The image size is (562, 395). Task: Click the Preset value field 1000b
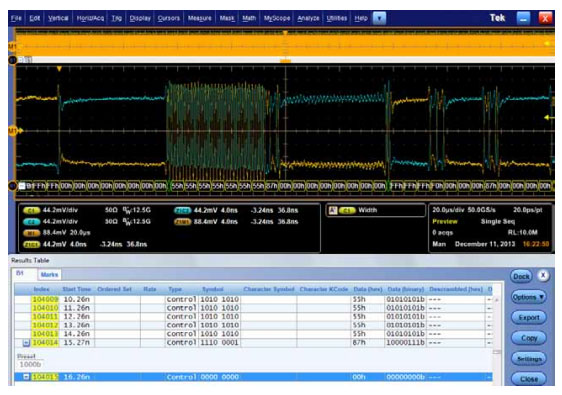tap(30, 365)
